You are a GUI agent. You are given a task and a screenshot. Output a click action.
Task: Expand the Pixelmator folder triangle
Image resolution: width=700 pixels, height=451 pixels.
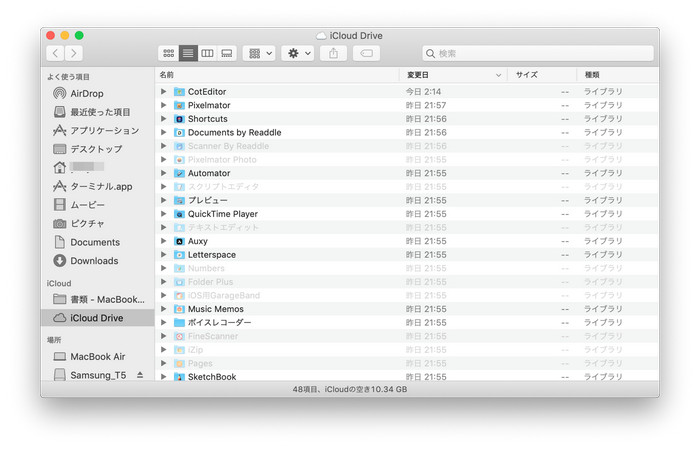point(164,105)
